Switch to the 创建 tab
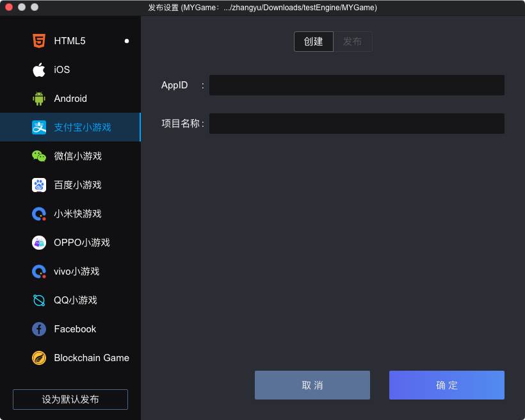Screen dimensions: 525x420 pos(314,42)
